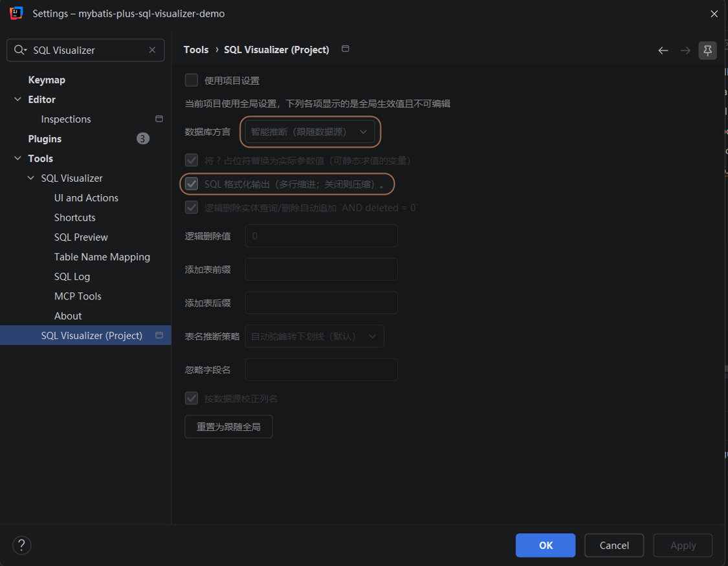Click the 逻辑删除值 input field
Image resolution: width=728 pixels, height=566 pixels.
click(x=321, y=235)
